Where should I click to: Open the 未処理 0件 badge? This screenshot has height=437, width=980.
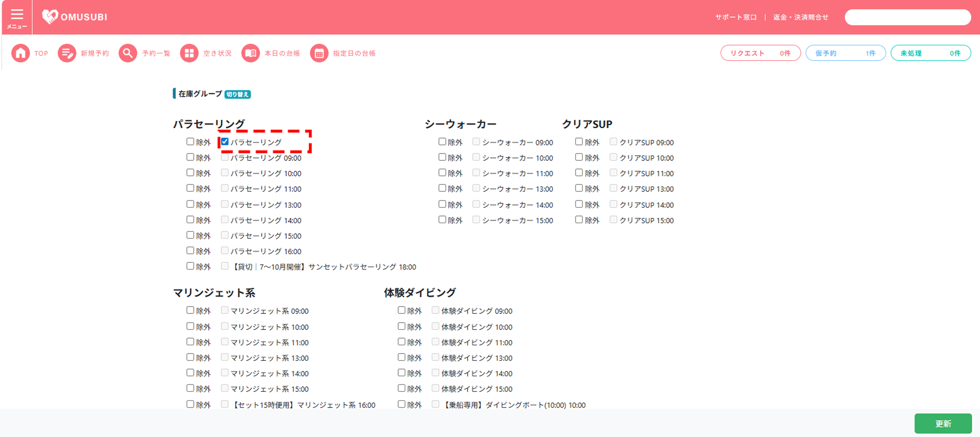pos(930,53)
